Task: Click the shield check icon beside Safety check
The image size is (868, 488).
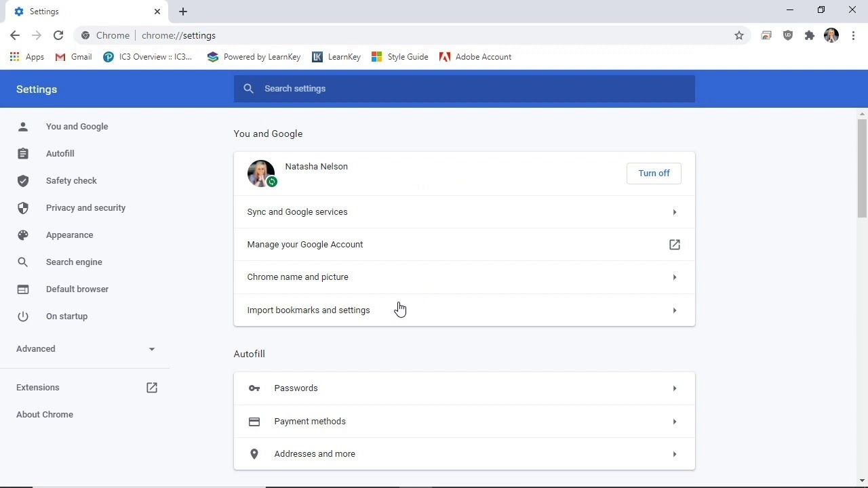Action: pos(23,181)
